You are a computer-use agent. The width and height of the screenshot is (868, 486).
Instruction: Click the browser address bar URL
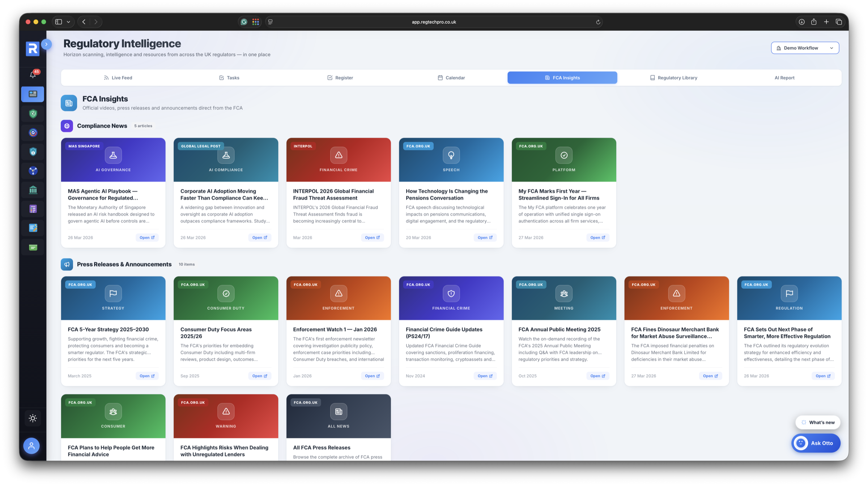(434, 22)
